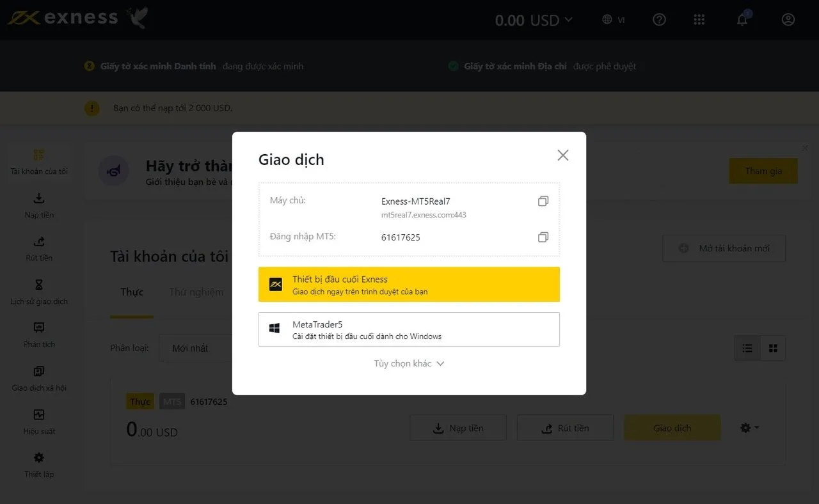This screenshot has height=504, width=819.
Task: Open the VI language selector
Action: (613, 20)
